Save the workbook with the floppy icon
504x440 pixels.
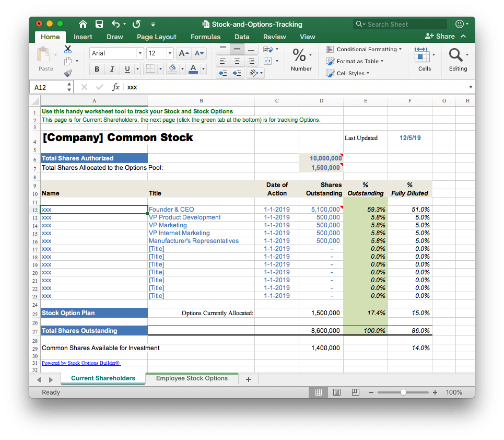coord(99,24)
